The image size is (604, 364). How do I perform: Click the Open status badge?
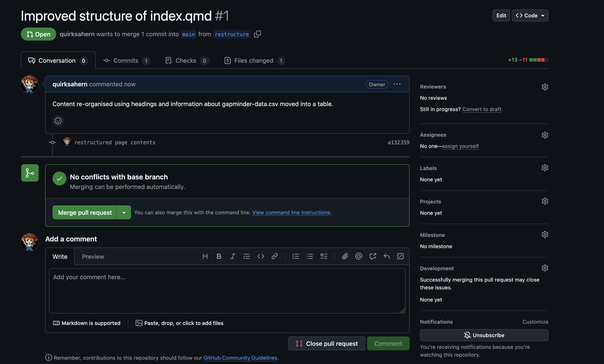tap(38, 34)
